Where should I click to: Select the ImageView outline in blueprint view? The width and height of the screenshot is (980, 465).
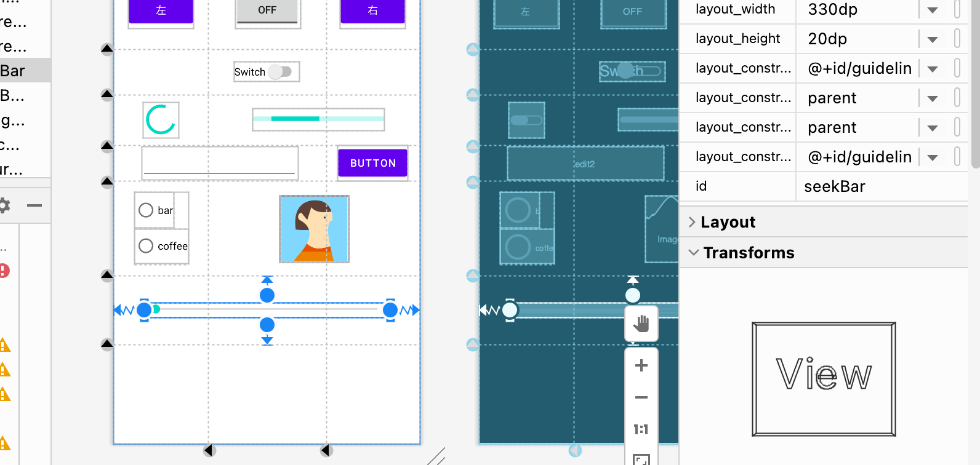662,229
